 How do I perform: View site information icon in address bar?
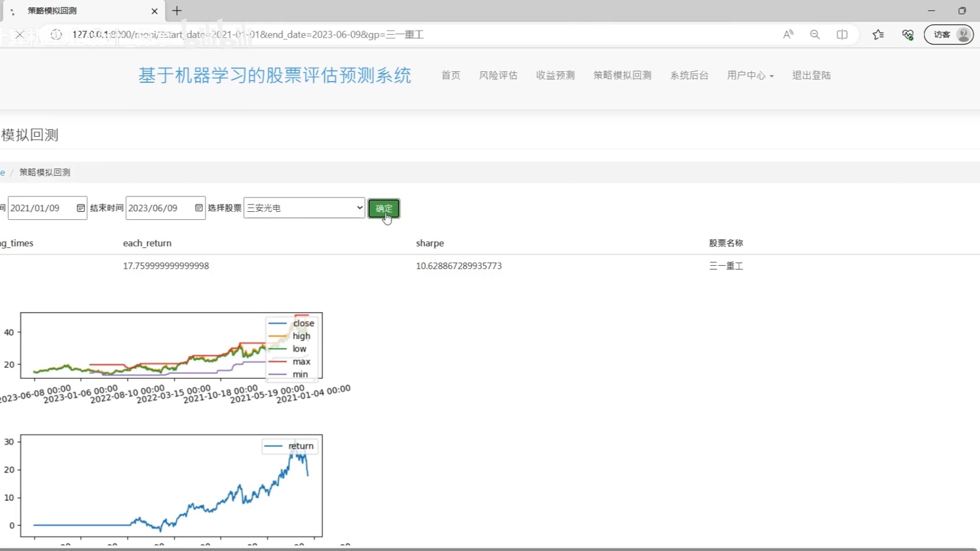(56, 35)
